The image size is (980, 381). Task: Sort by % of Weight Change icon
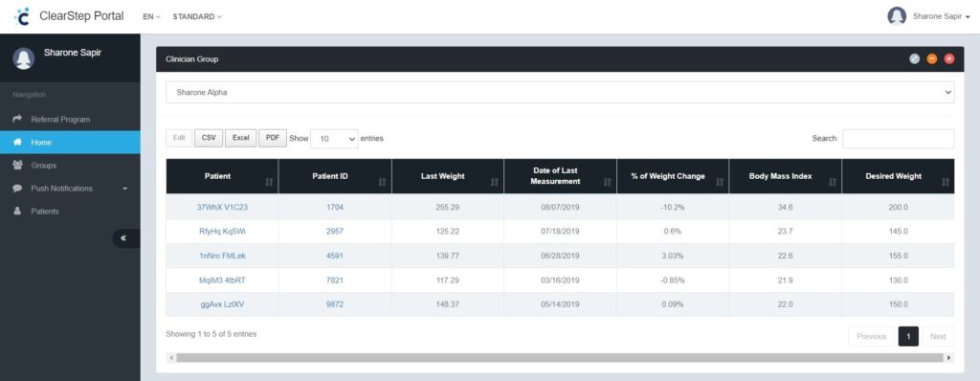tap(720, 182)
